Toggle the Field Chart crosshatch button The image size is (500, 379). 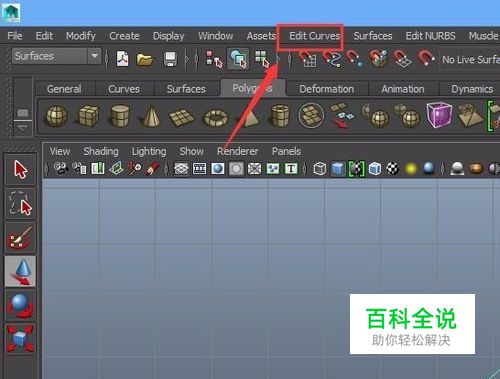click(254, 169)
